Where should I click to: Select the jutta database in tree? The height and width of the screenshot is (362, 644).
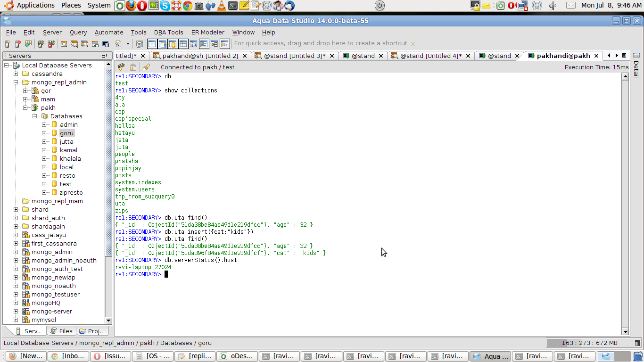(66, 142)
